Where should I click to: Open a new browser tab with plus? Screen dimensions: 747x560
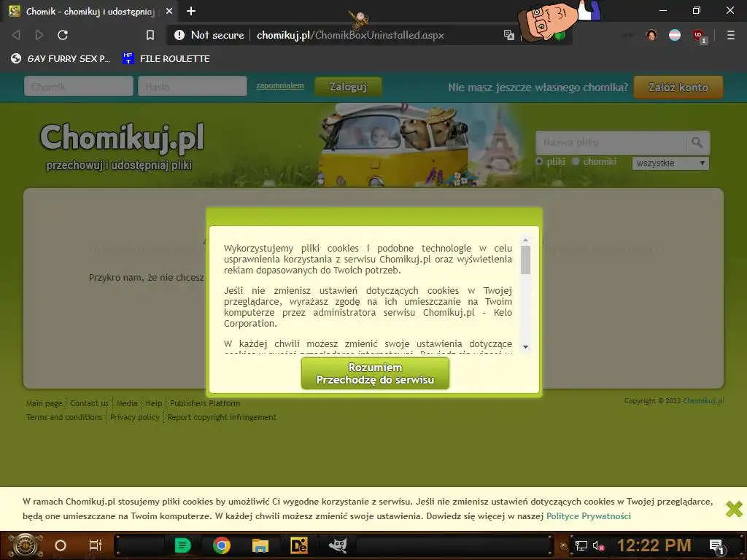(190, 11)
